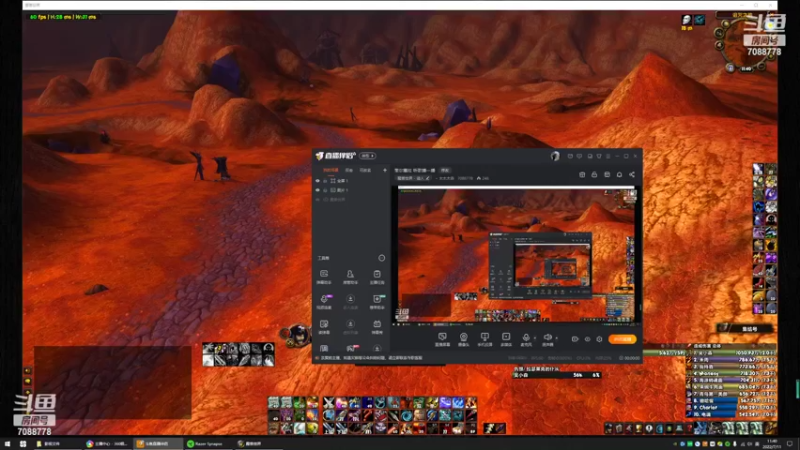Click the room number 7088778 in streaming app
The width and height of the screenshot is (800, 450).
pyautogui.click(x=465, y=179)
